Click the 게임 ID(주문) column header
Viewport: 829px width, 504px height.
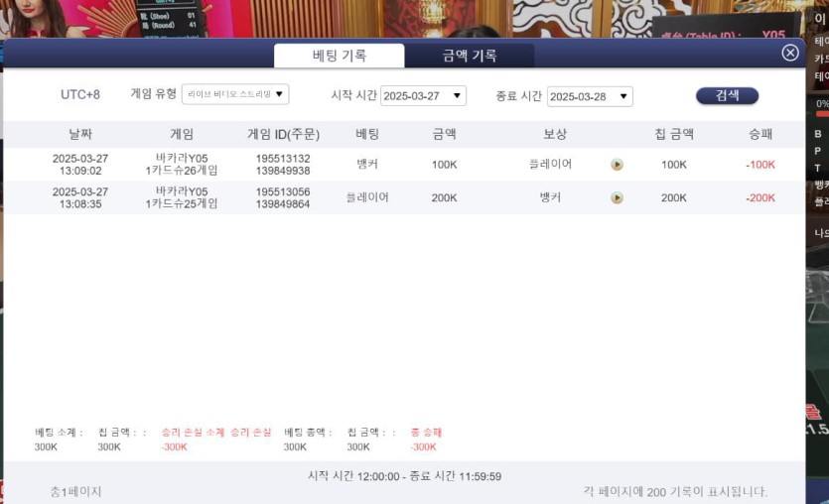coord(283,134)
